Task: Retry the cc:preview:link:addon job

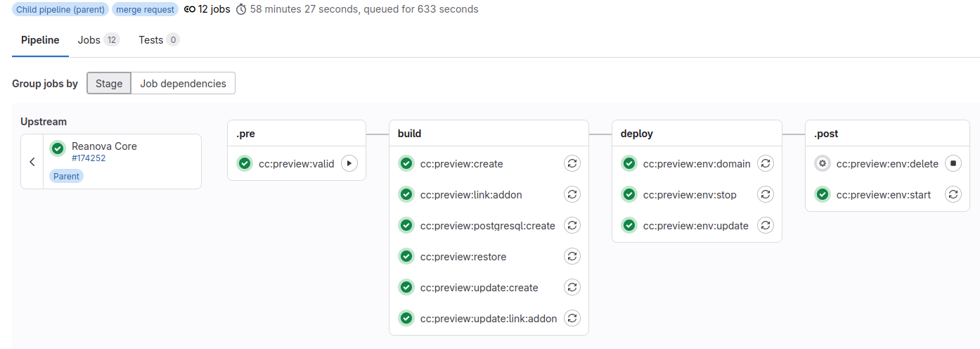Action: (x=572, y=194)
